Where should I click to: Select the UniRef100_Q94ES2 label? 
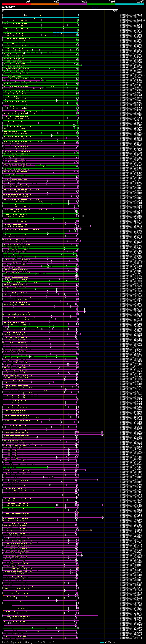pos(131,382)
